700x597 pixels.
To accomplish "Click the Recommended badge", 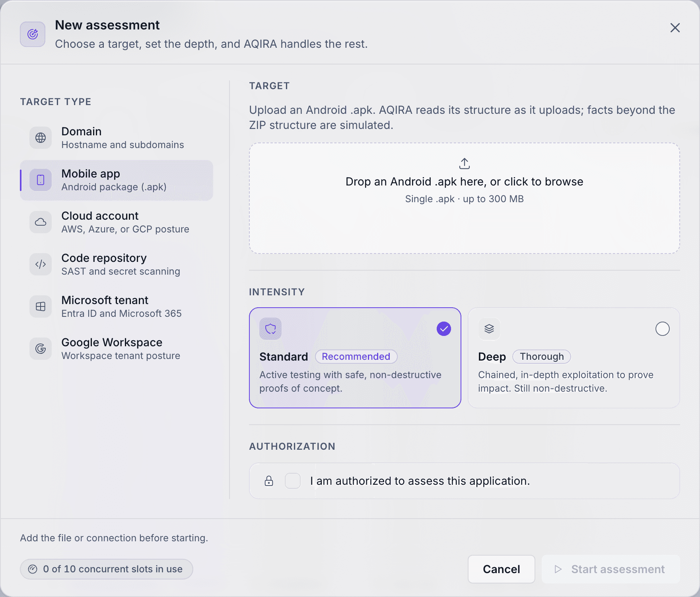I will tap(356, 357).
